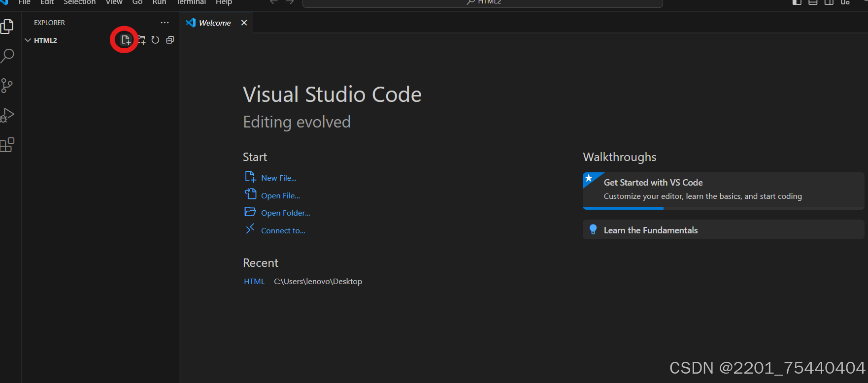Open the Search view in activity bar

pos(7,56)
